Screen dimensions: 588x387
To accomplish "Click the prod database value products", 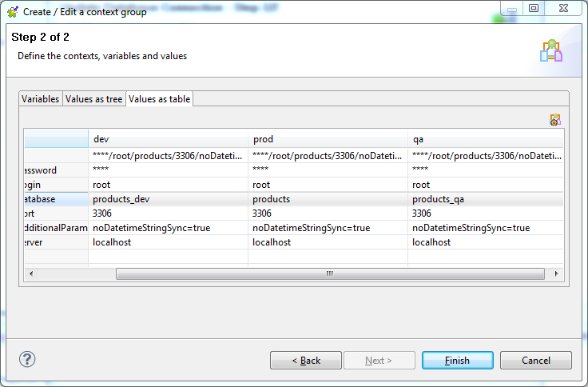I will [328, 199].
